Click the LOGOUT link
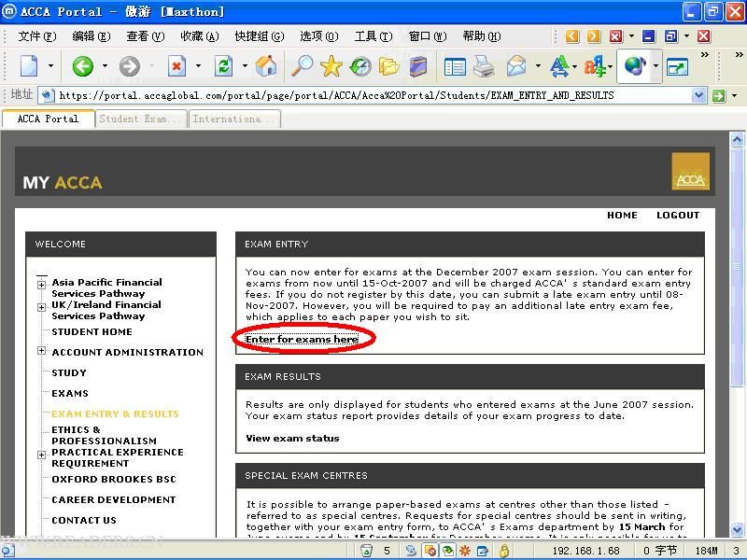 [x=678, y=216]
